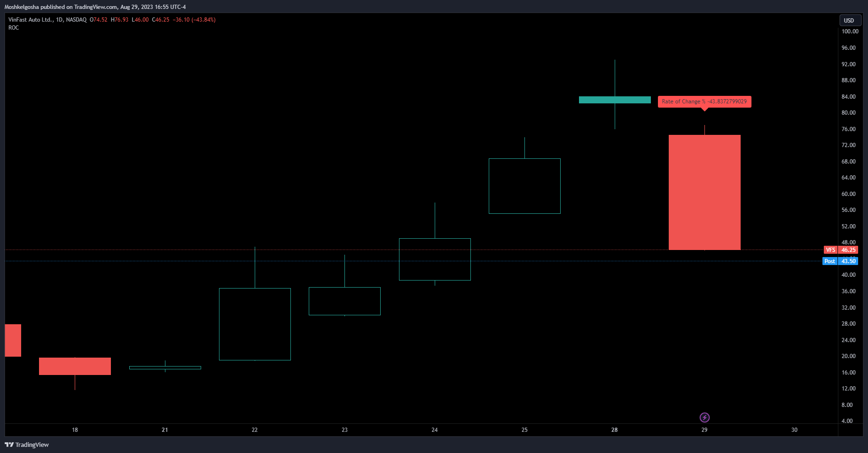Click the TradingView logo
Image resolution: width=868 pixels, height=453 pixels.
tap(27, 445)
